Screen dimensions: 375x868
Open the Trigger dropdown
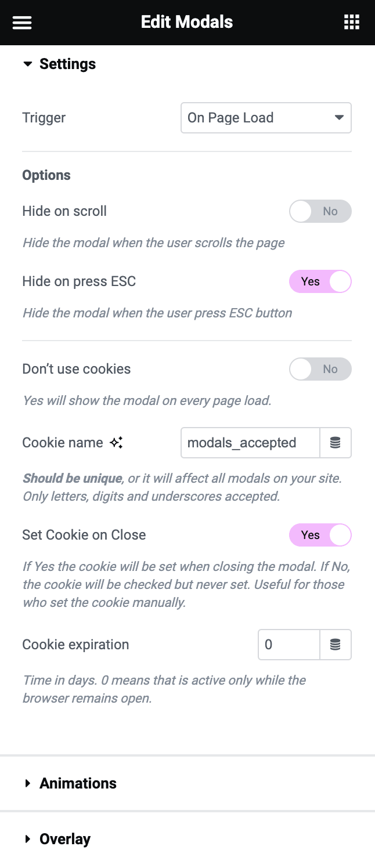(x=266, y=118)
